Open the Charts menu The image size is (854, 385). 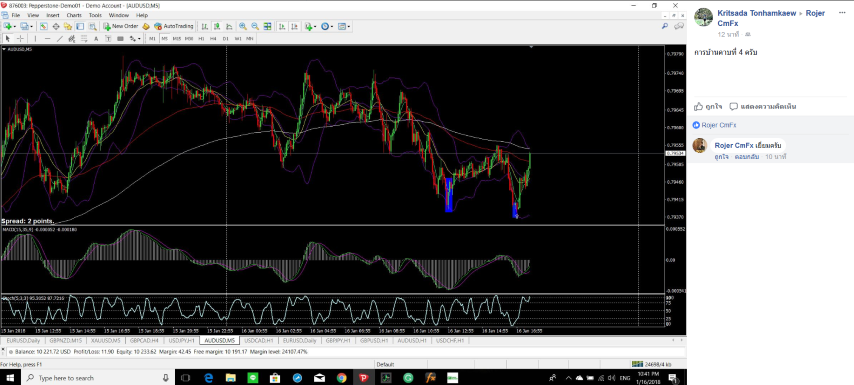click(x=74, y=15)
